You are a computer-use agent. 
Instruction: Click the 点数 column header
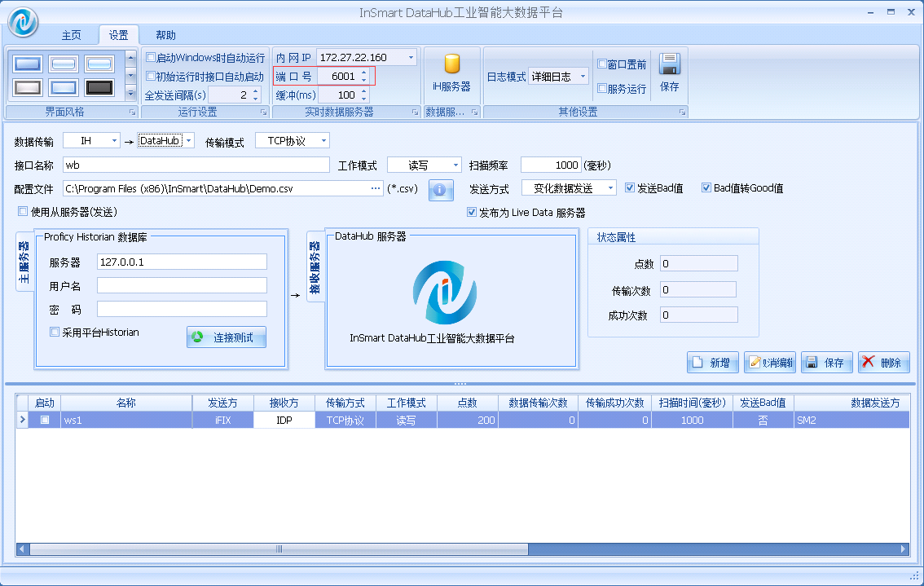click(468, 403)
